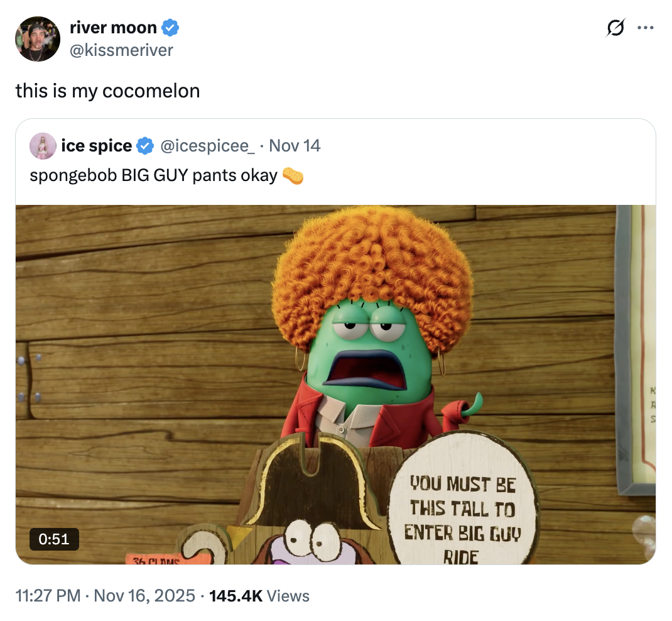Click the 0:51 video duration badge
The image size is (672, 621).
54,539
